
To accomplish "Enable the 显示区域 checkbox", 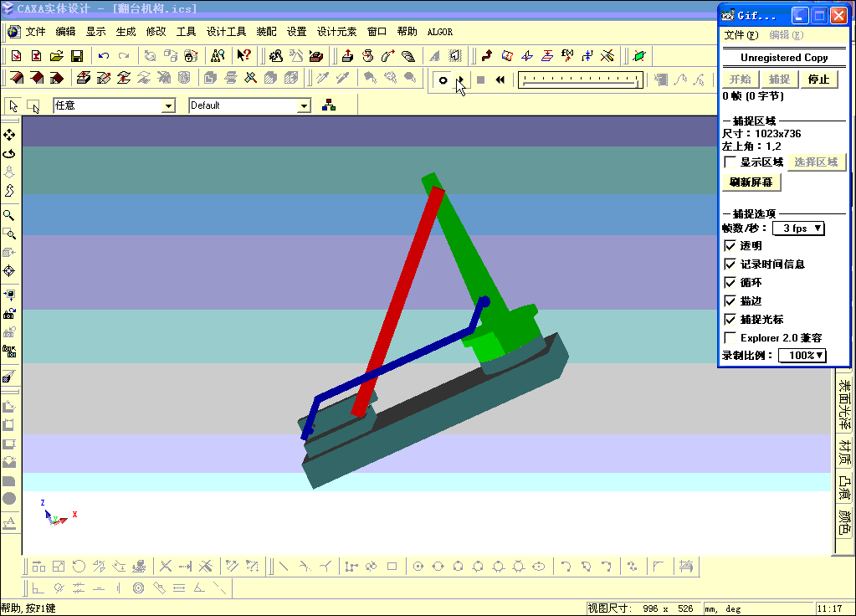I will [730, 162].
